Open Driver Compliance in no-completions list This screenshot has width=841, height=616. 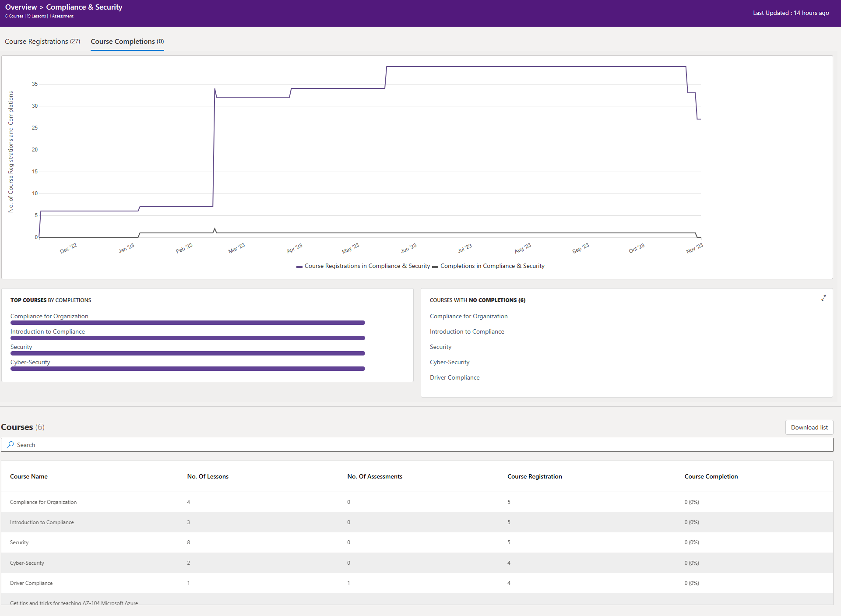(454, 377)
